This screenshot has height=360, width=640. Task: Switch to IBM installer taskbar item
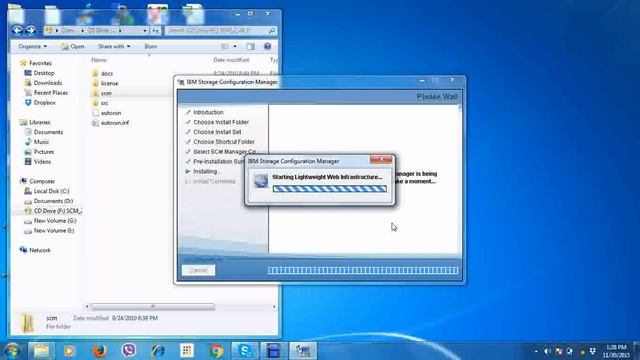tap(303, 351)
